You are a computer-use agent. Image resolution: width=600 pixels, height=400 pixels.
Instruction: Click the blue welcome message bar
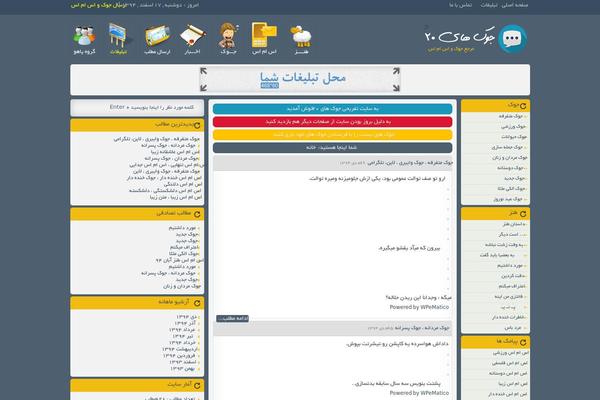[332, 109]
